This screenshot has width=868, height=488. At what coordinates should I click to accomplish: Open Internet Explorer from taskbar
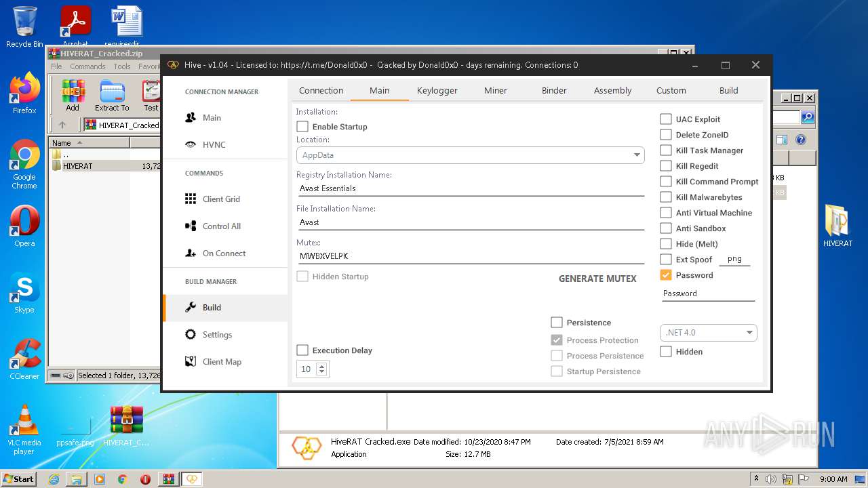[54, 479]
